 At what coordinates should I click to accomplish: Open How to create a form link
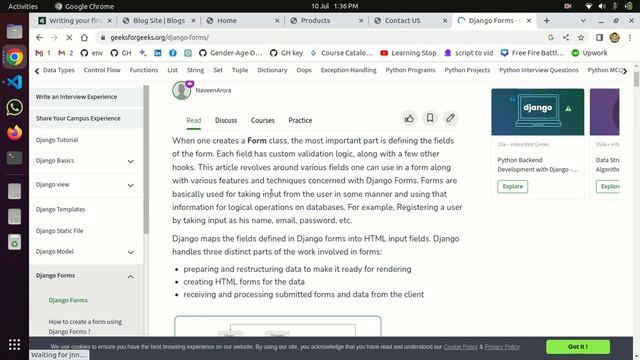[x=85, y=327]
